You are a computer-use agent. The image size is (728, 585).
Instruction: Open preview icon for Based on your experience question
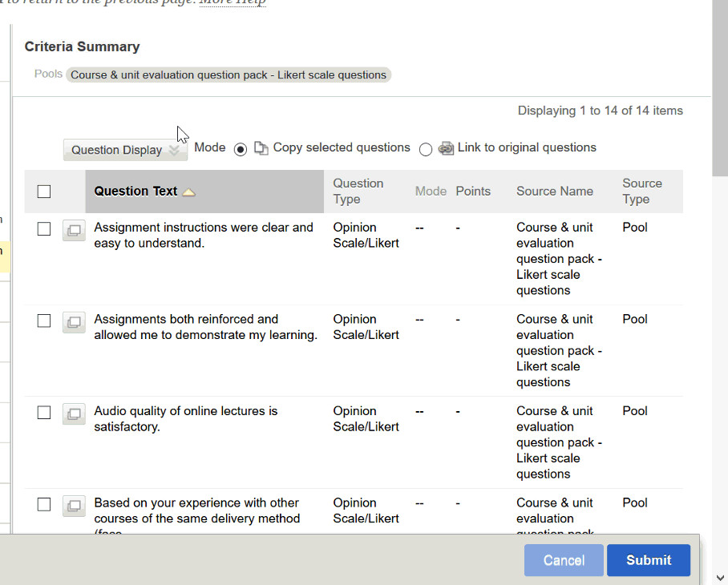pos(74,506)
